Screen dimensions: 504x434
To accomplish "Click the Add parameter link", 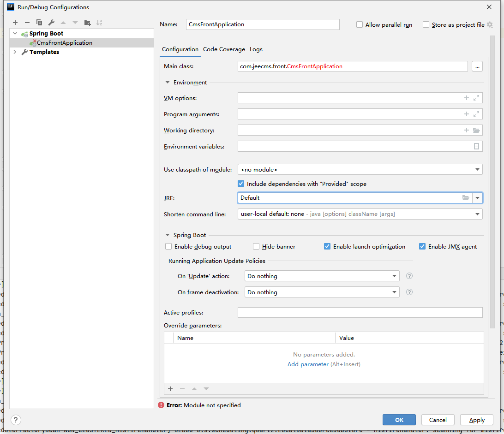I will pos(308,364).
